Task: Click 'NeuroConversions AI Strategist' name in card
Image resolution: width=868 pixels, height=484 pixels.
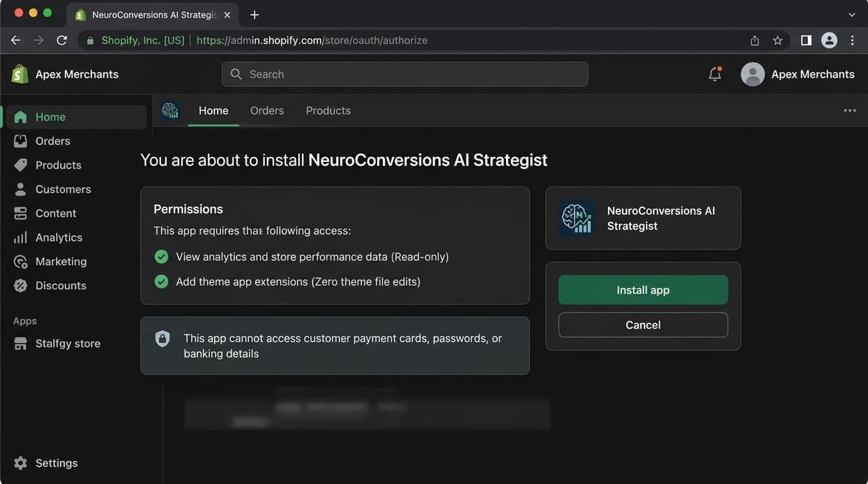Action: point(661,218)
